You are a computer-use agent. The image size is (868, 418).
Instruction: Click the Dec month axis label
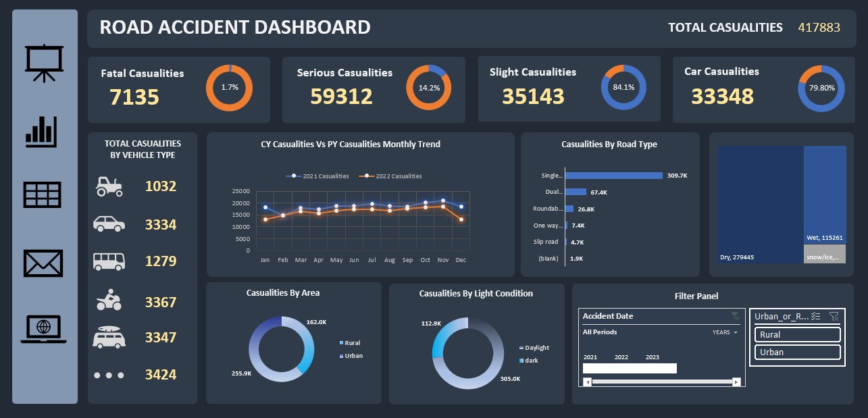point(461,260)
